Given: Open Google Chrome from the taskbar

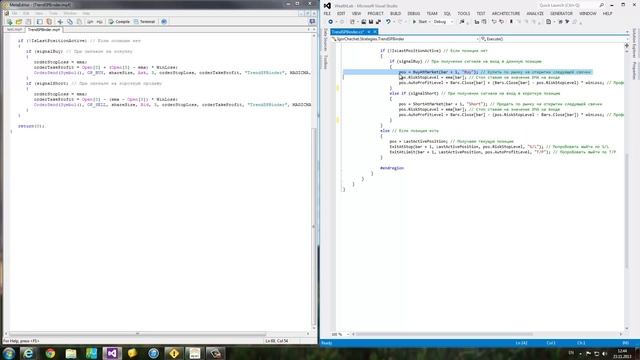Looking at the screenshot, I should point(50,353).
